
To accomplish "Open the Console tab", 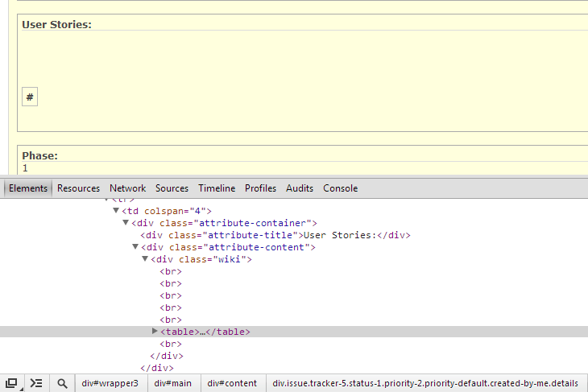I will tap(340, 188).
